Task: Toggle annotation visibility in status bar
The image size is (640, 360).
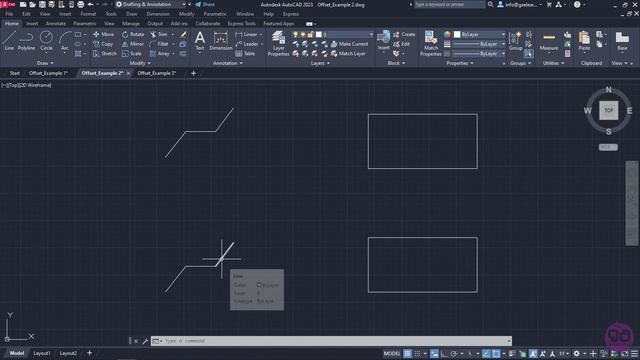Action: pos(533,353)
